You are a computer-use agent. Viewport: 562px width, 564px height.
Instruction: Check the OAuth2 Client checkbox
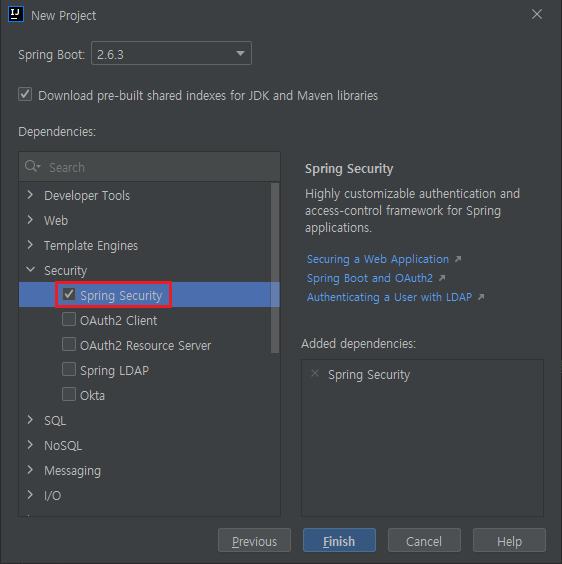click(x=69, y=319)
